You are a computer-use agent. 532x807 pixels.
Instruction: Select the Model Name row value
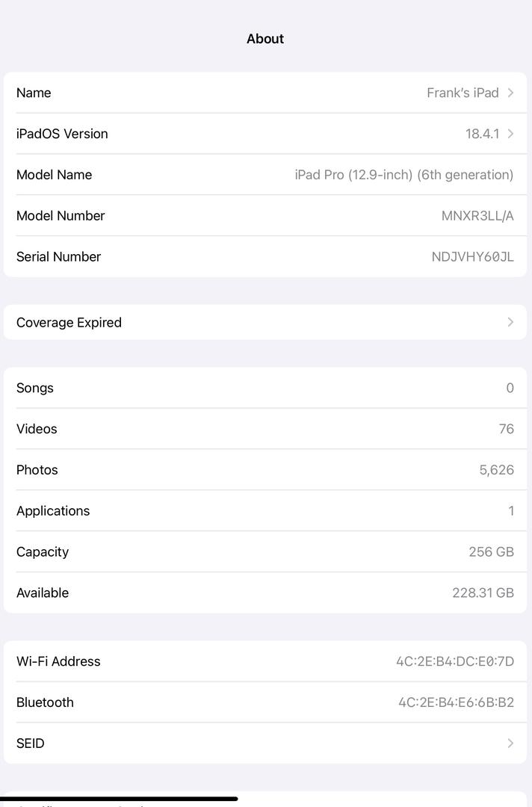[x=403, y=175]
